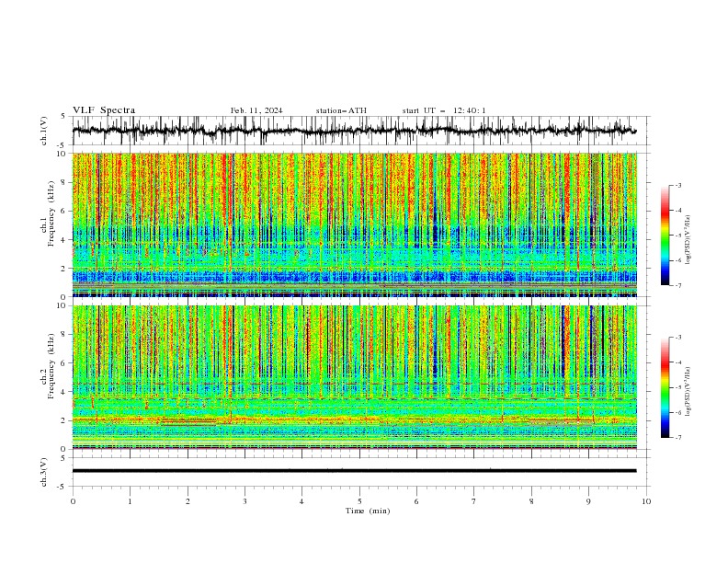
Task: Click the "-7" tick on ch.1 colorbar
Action: click(678, 285)
